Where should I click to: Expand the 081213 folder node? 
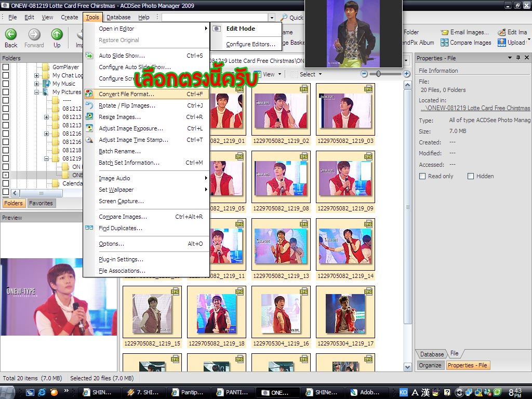46,117
